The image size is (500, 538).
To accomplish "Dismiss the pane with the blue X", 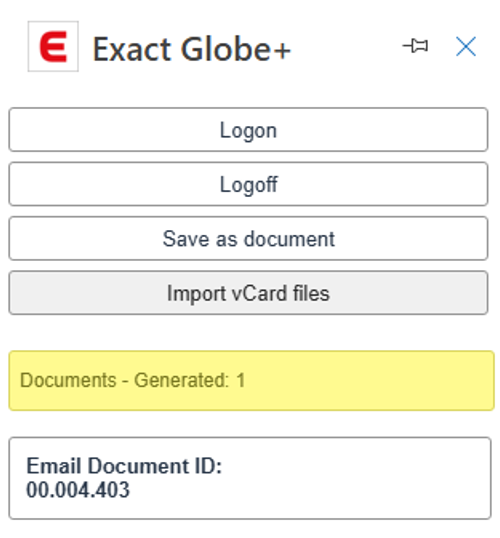I will [x=466, y=46].
